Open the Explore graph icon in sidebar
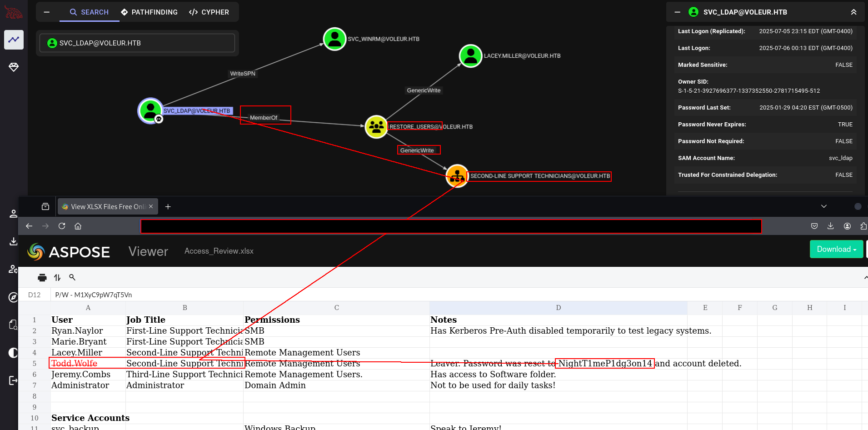This screenshot has height=430, width=868. pyautogui.click(x=14, y=40)
